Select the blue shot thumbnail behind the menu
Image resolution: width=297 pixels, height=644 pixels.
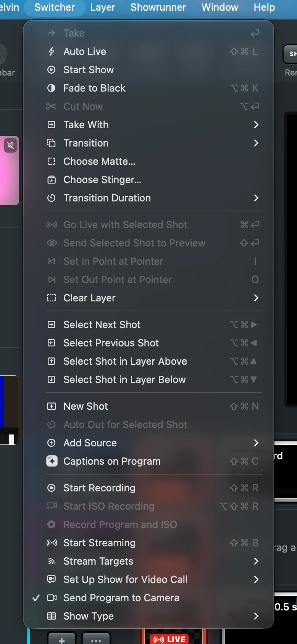click(9, 410)
